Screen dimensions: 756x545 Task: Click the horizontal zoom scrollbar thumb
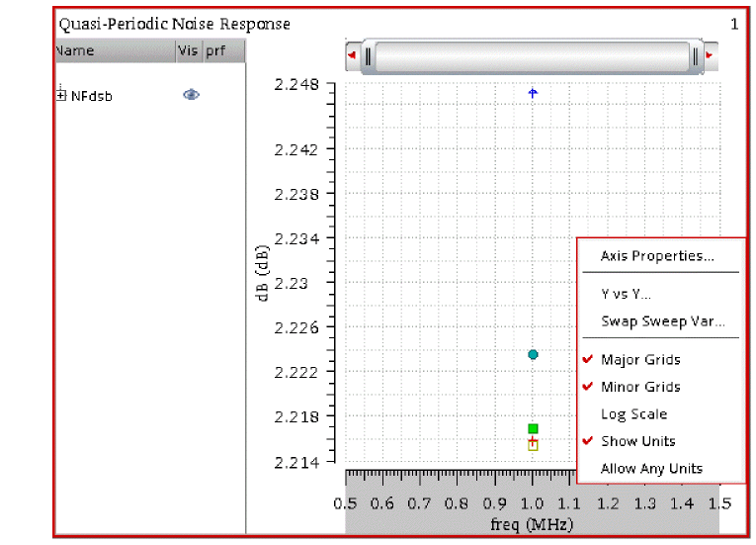click(x=532, y=56)
